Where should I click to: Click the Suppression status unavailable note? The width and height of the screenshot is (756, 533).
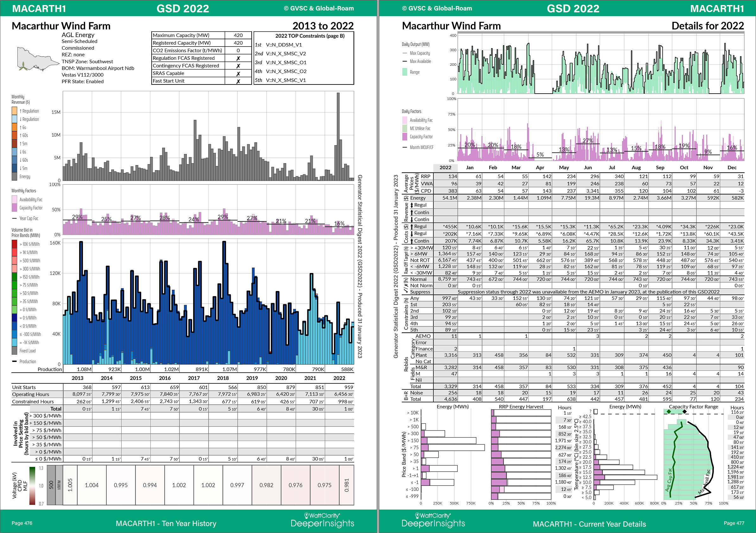[589, 292]
